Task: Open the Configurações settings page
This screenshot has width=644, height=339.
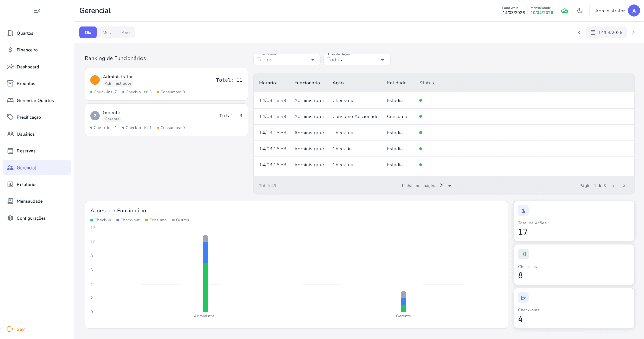Action: tap(31, 218)
